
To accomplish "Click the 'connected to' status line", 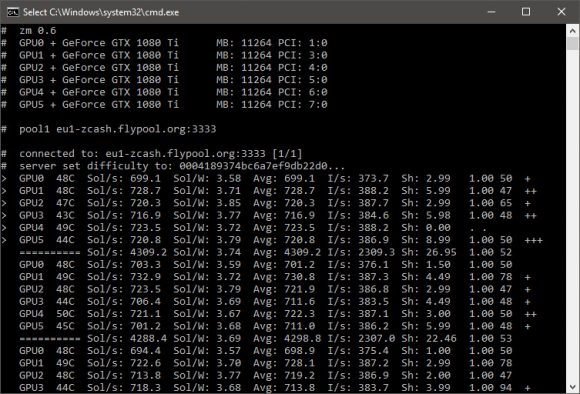I will tap(161, 154).
